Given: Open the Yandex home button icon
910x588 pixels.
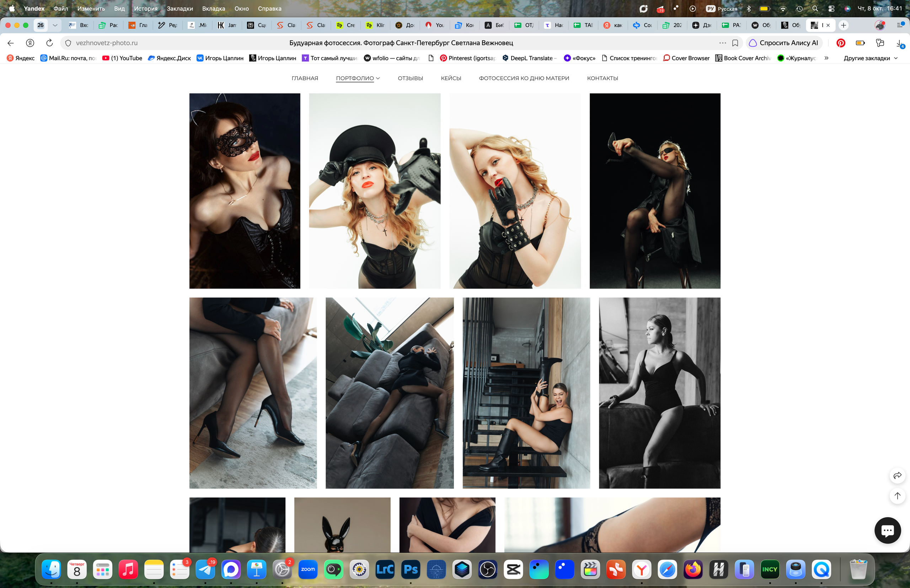Looking at the screenshot, I should coord(30,43).
